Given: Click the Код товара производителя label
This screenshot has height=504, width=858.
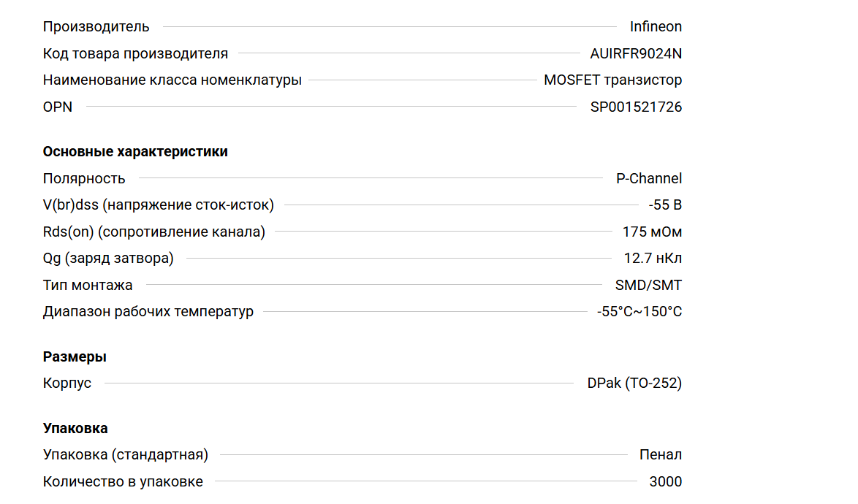Looking at the screenshot, I should pos(135,53).
